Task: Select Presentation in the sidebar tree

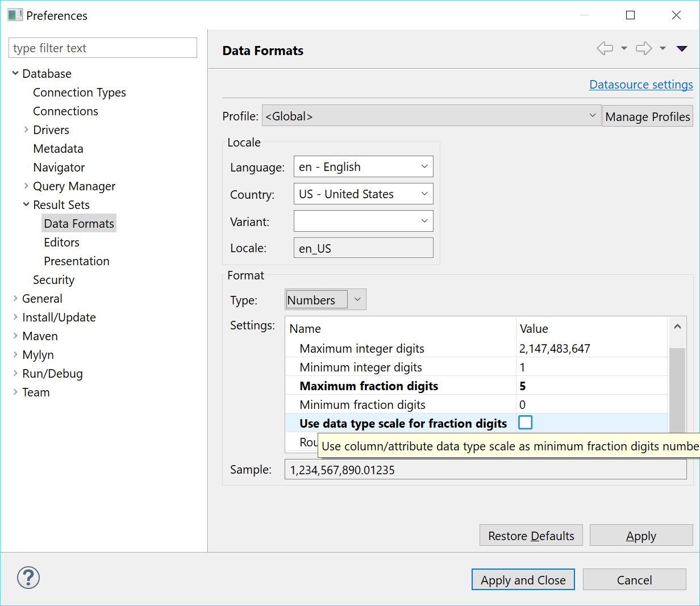Action: (77, 261)
